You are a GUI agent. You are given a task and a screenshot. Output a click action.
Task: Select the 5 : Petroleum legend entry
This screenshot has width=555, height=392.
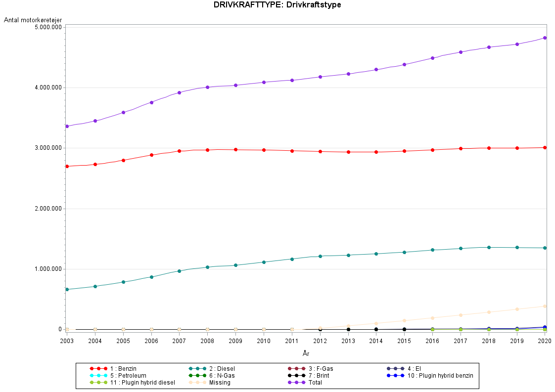(x=128, y=376)
